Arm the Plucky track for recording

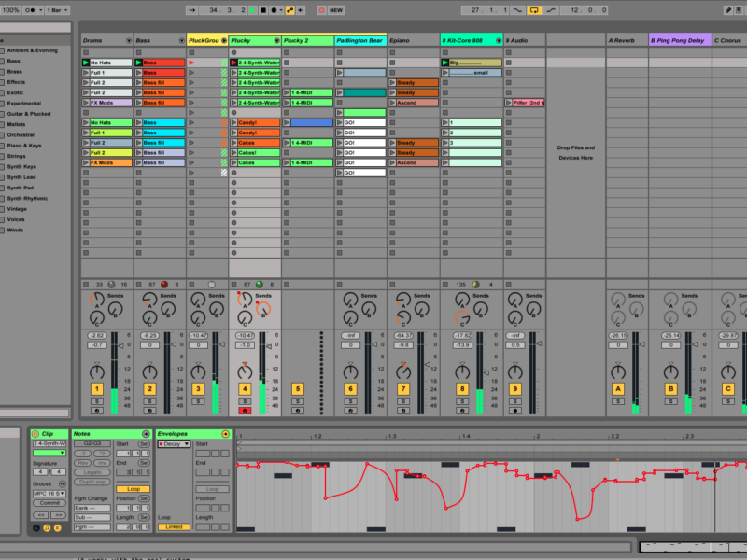point(246,410)
